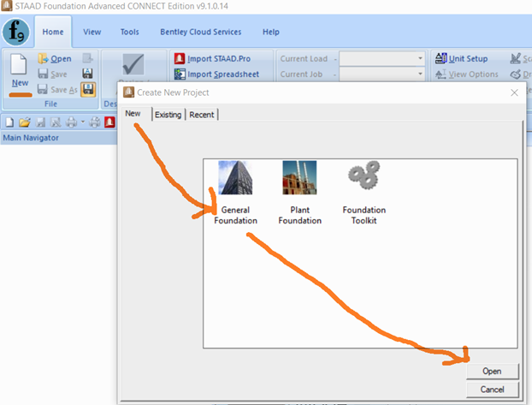Click the large Design checkmark icon
Screen dimensions: 532x405
tap(133, 64)
